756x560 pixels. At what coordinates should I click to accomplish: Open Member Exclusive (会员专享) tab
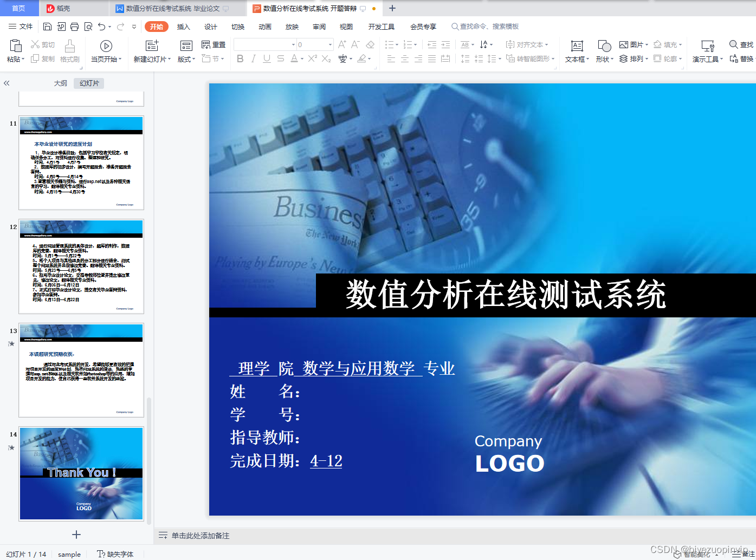click(x=423, y=27)
